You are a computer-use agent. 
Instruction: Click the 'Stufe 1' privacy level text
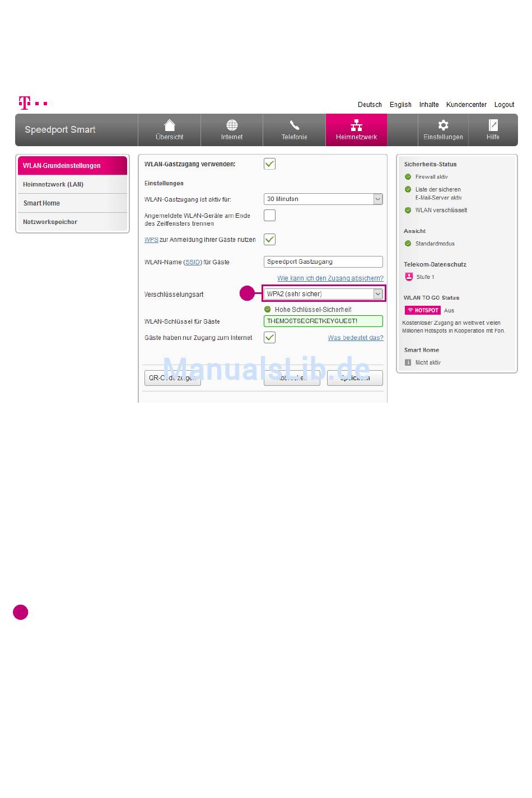pos(425,277)
